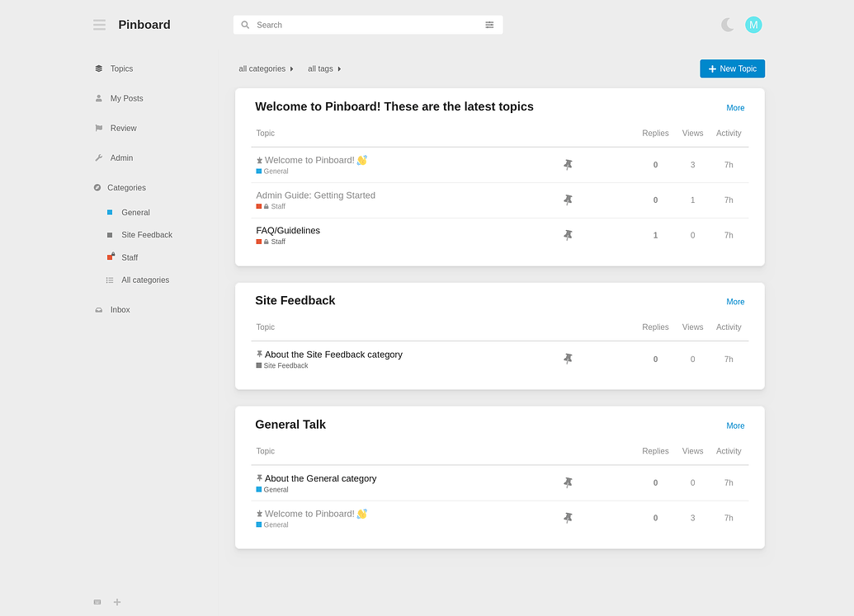Open the hamburger sidebar menu
The height and width of the screenshot is (616, 854).
coord(99,25)
